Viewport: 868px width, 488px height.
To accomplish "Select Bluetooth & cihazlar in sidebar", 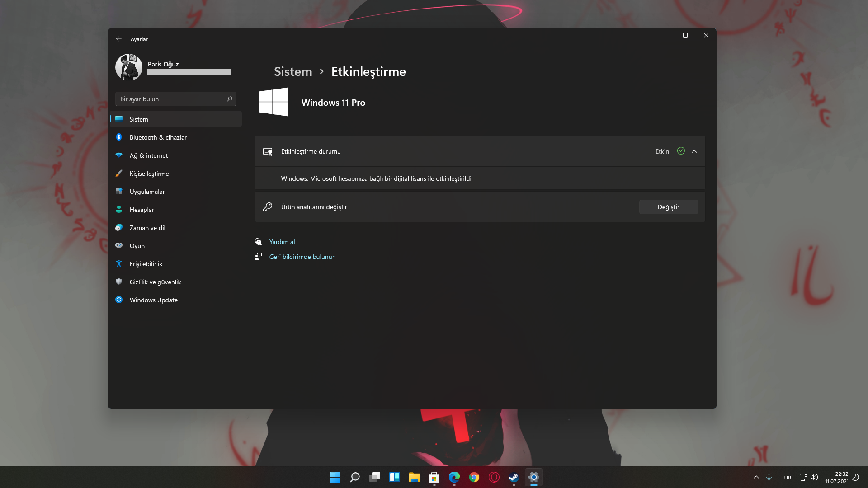I will [x=158, y=137].
